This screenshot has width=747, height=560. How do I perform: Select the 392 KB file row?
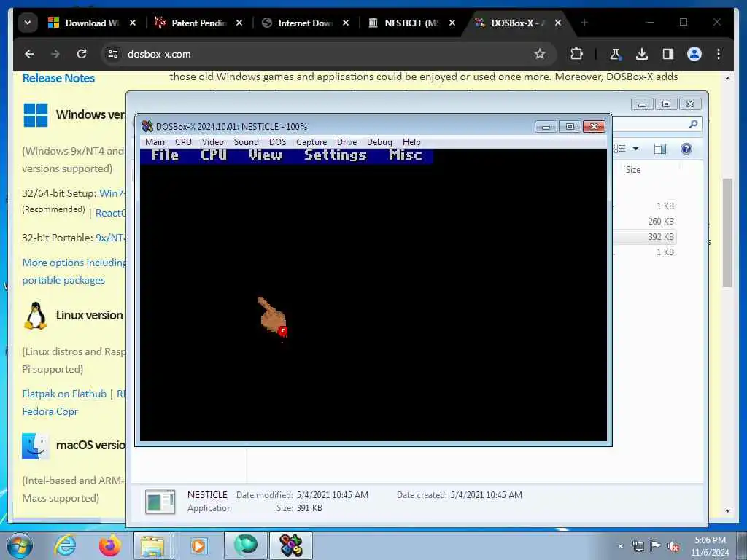645,237
